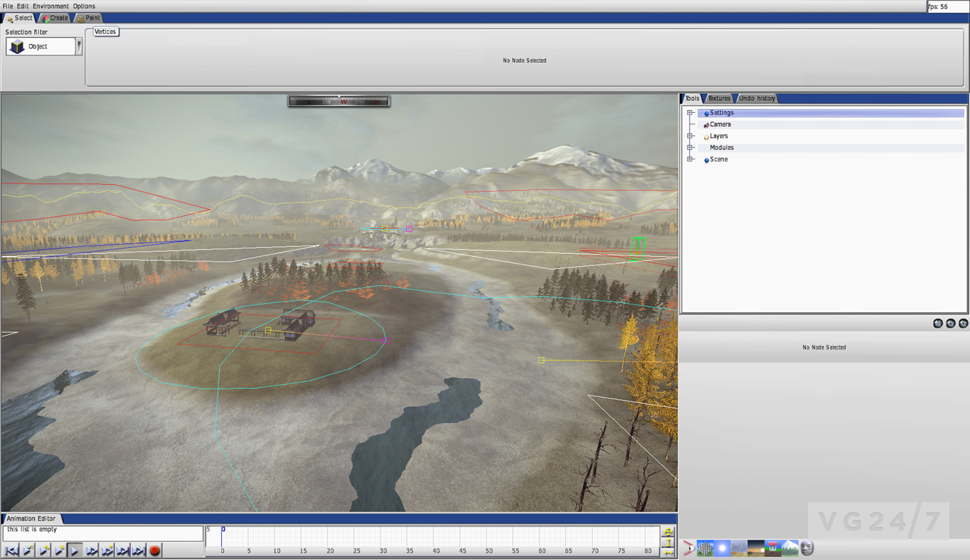Image resolution: width=970 pixels, height=560 pixels.
Task: Click the face mask icon
Action: coord(807,548)
